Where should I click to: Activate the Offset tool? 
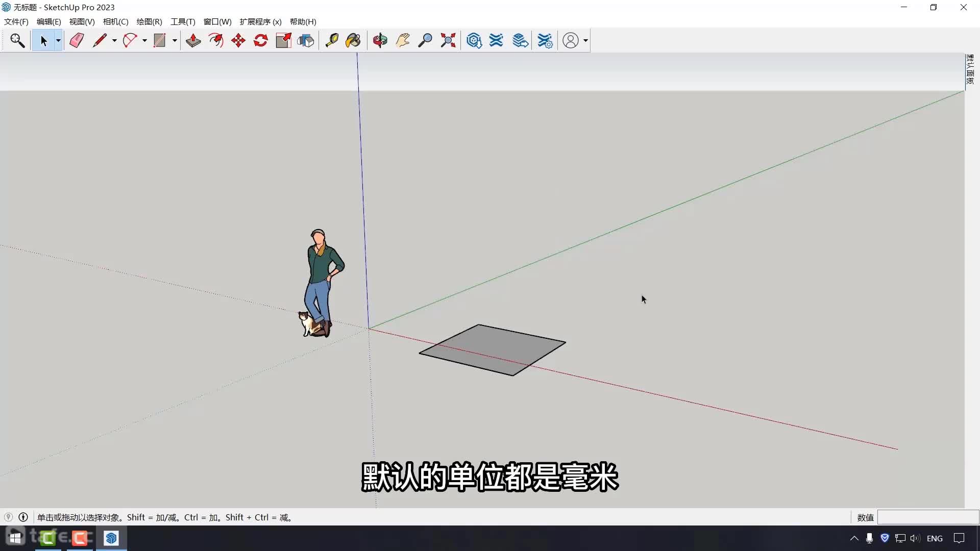click(216, 41)
